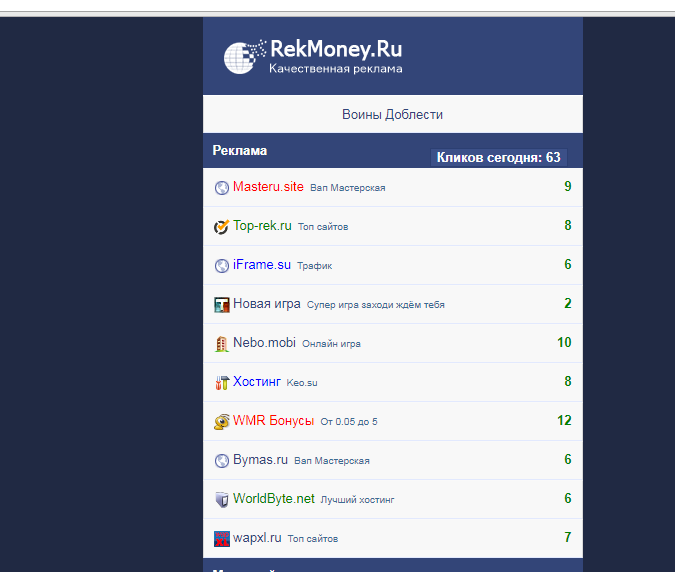Click the Кликов сегодня counter badge
The height and width of the screenshot is (572, 675).
click(x=498, y=158)
